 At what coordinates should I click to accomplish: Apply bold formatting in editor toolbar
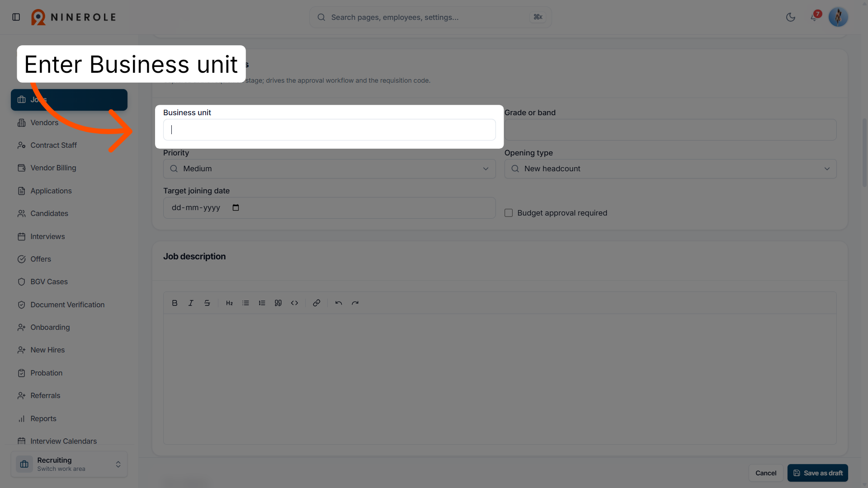pos(175,303)
